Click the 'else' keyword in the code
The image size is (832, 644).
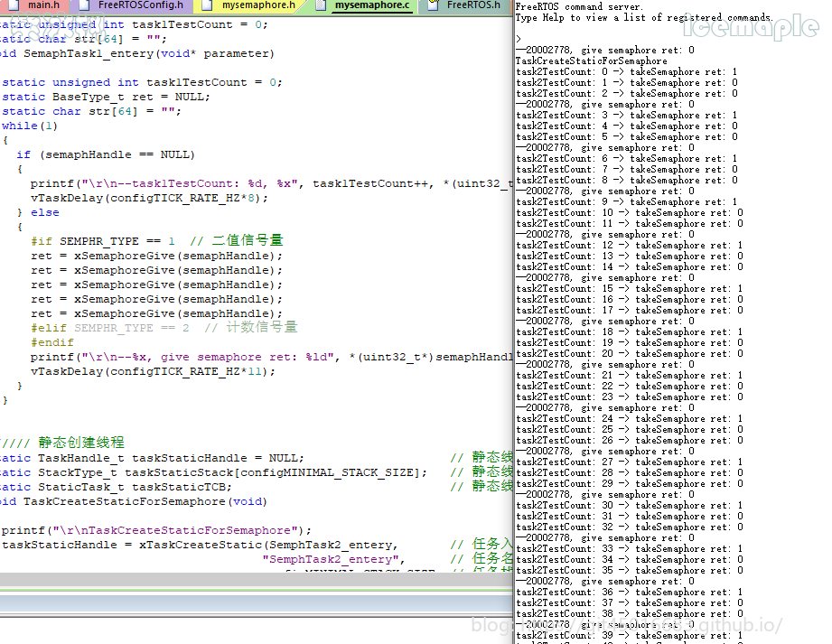(45, 213)
